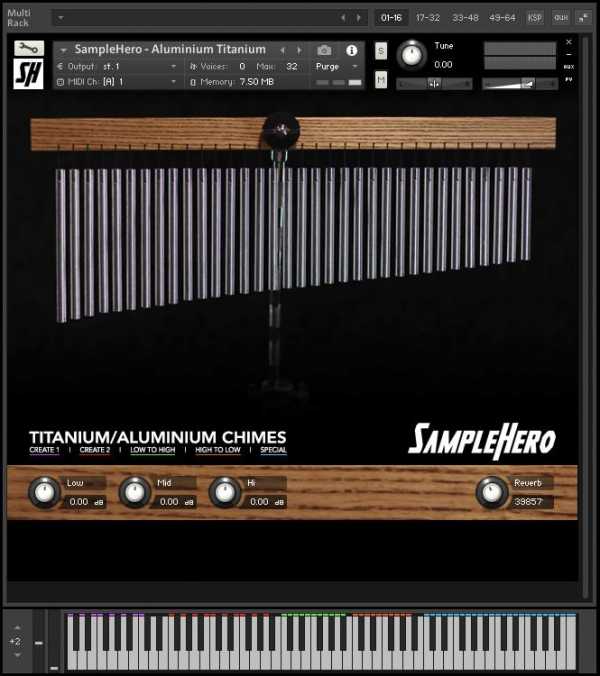Viewport: 600px width, 676px height.
Task: Click the aux button in the rack header
Action: tap(560, 17)
